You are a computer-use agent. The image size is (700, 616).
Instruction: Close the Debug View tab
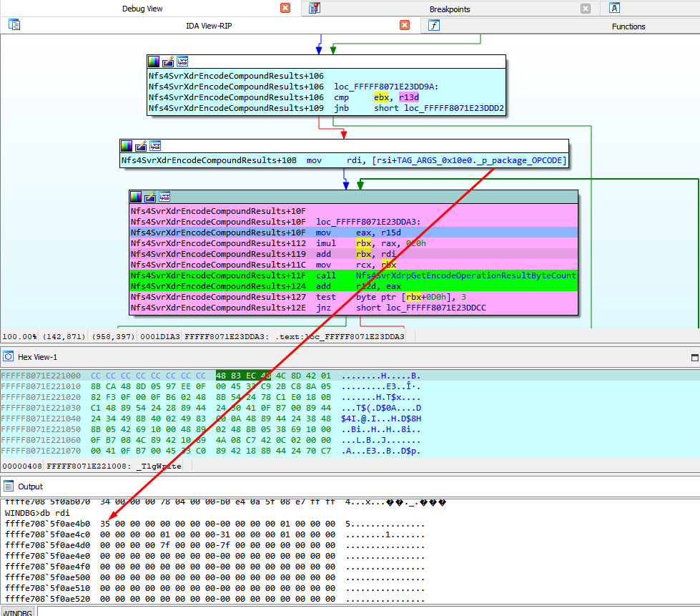click(285, 8)
